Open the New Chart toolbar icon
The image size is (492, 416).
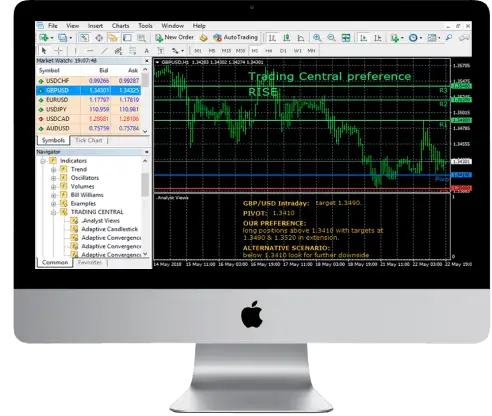pos(44,38)
